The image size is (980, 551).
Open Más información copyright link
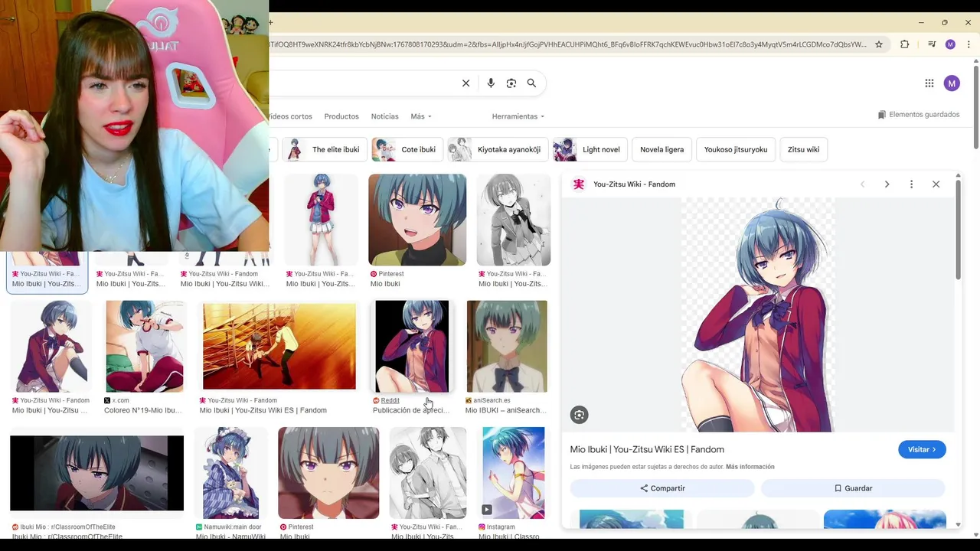coord(750,467)
